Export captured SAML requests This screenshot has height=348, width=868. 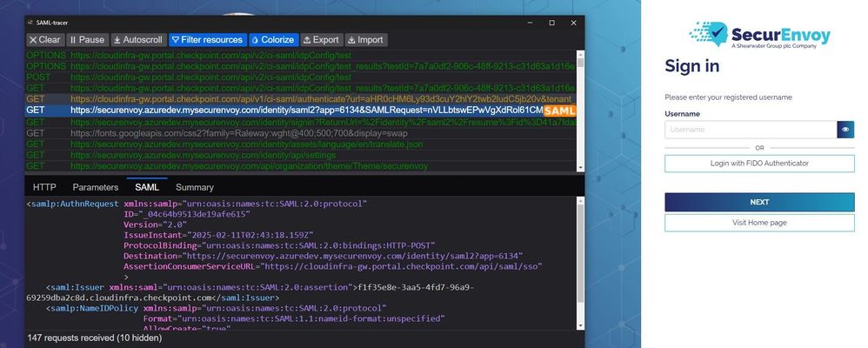321,40
